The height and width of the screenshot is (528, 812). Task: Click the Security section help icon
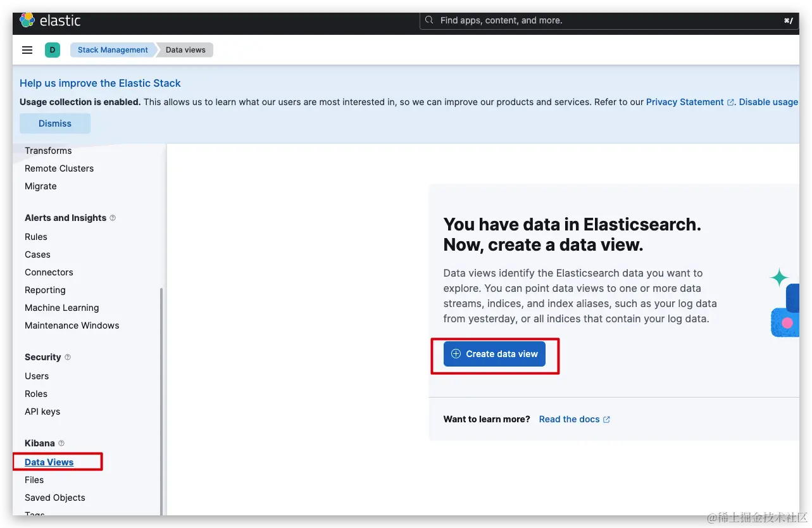tap(68, 357)
